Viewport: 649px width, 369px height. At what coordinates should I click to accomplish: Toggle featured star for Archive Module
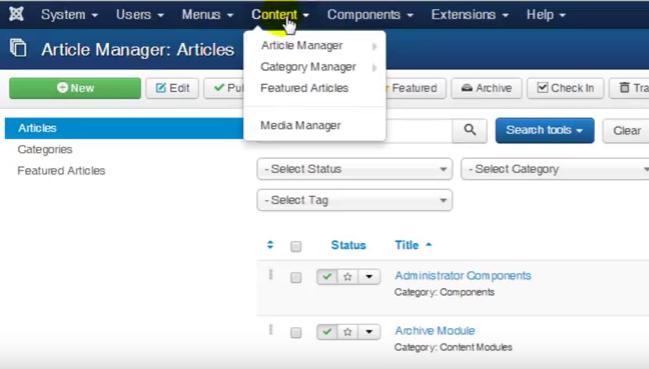tap(348, 332)
